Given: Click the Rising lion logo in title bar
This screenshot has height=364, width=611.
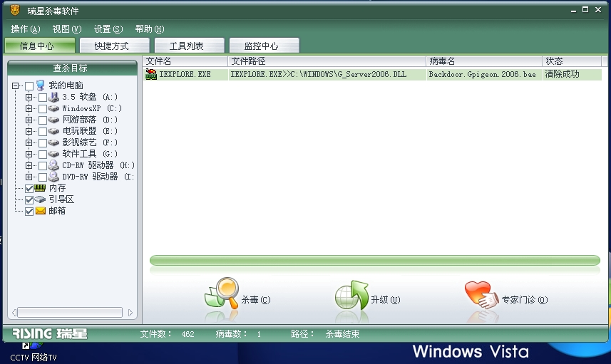Looking at the screenshot, I should pos(15,10).
